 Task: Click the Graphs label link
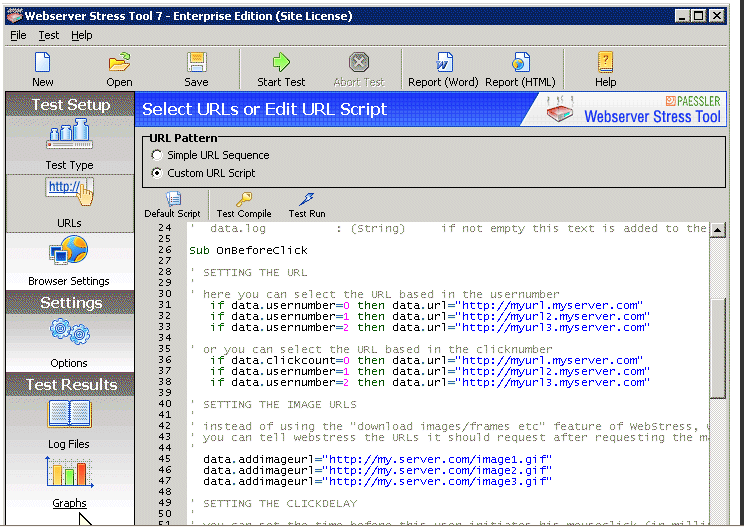69,503
